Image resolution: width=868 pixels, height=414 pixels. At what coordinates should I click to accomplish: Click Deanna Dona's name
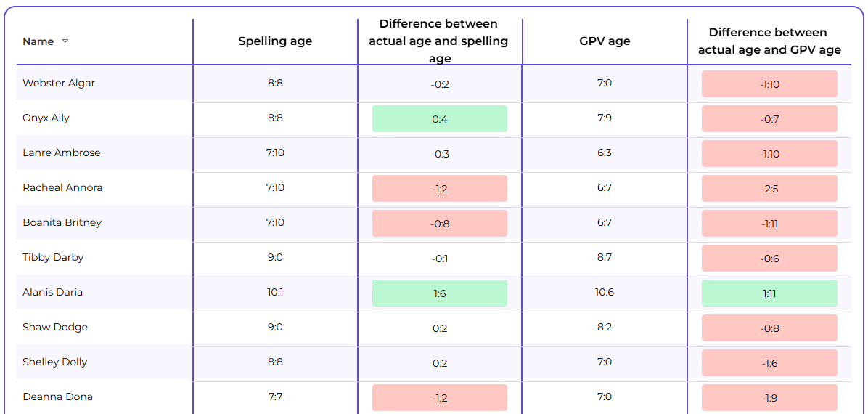57,397
